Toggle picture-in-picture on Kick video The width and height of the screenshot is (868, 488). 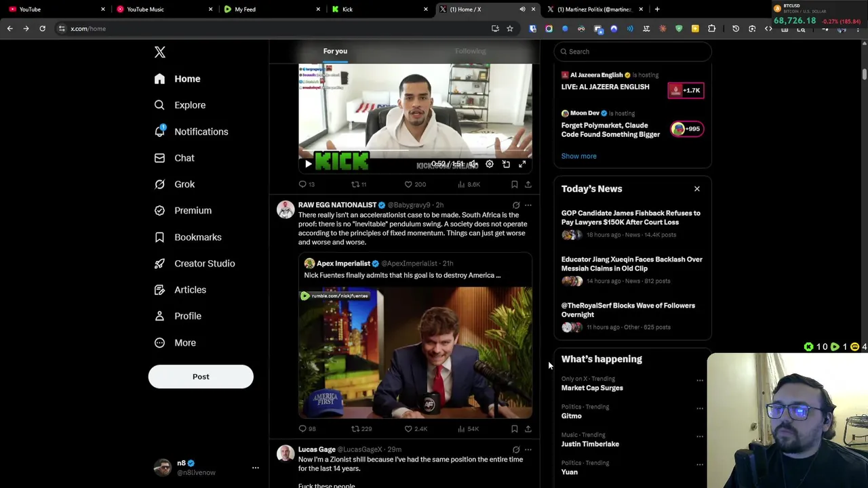[x=506, y=164]
